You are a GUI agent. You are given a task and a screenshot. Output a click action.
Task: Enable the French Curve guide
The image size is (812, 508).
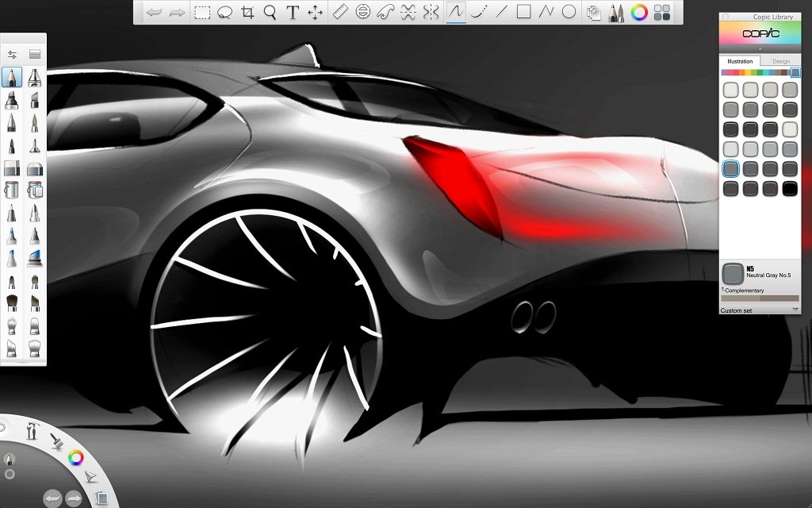tap(384, 13)
